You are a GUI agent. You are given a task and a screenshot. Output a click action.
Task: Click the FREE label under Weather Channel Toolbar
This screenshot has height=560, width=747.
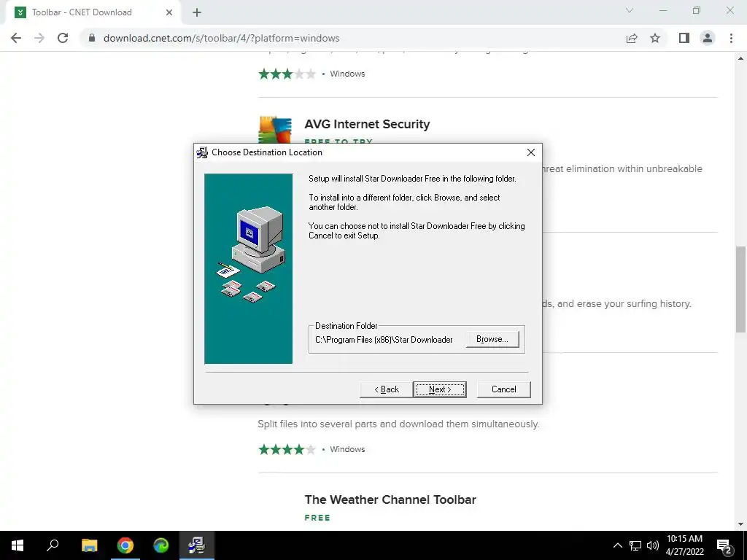pos(317,518)
